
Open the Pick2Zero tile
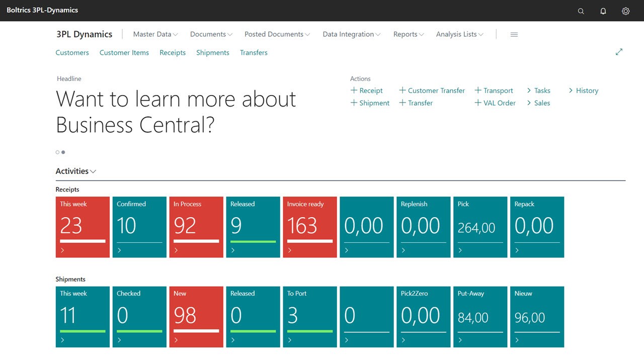(x=424, y=317)
